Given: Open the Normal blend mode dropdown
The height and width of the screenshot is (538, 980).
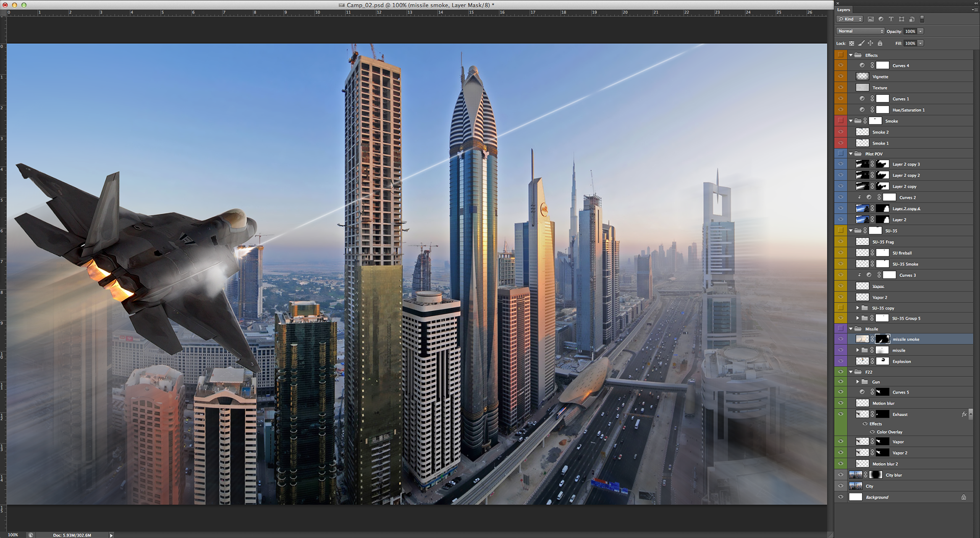Looking at the screenshot, I should coord(860,31).
